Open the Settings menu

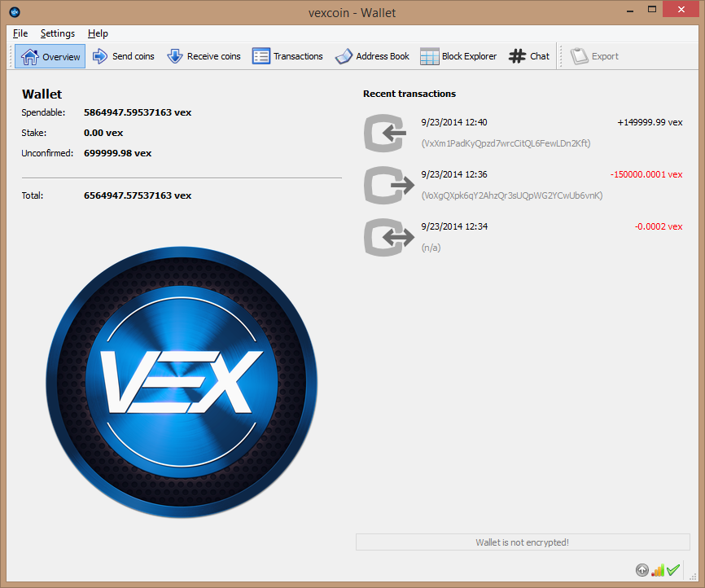pos(58,33)
